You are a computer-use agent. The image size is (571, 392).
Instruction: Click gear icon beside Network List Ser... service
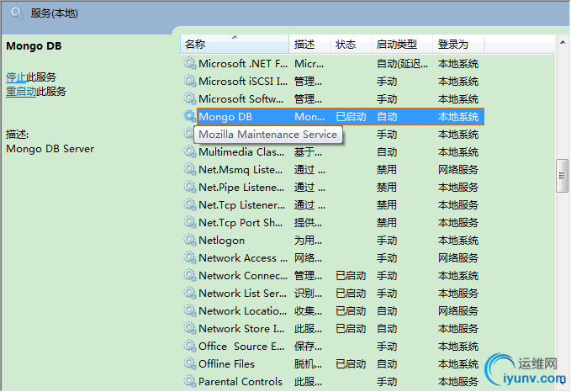coord(189,293)
